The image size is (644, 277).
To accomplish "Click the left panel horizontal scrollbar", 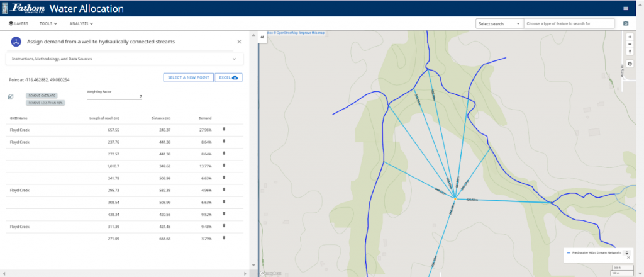I will coord(125,273).
